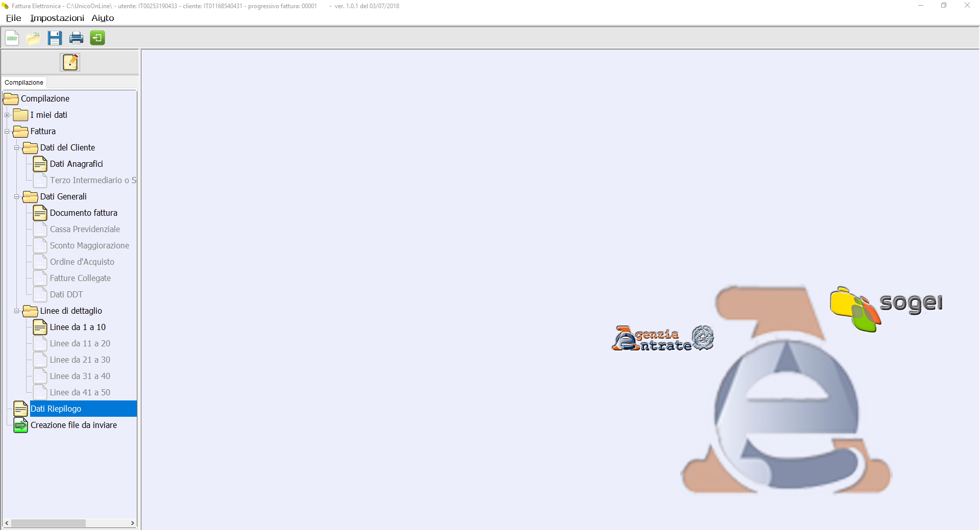The width and height of the screenshot is (980, 530).
Task: Open the File menu
Action: pyautogui.click(x=13, y=18)
